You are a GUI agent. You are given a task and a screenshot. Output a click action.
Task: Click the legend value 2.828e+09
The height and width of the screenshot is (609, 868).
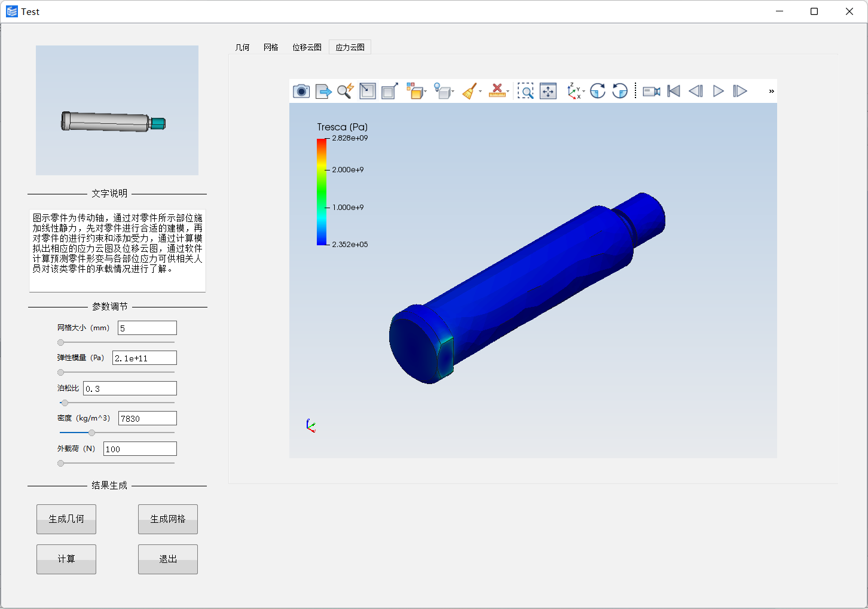tap(350, 138)
